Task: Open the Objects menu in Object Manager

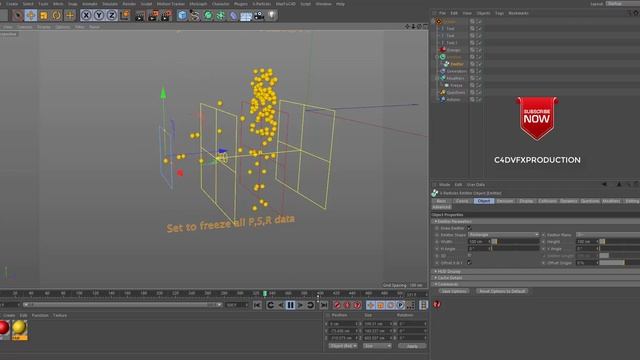Action: coord(483,13)
